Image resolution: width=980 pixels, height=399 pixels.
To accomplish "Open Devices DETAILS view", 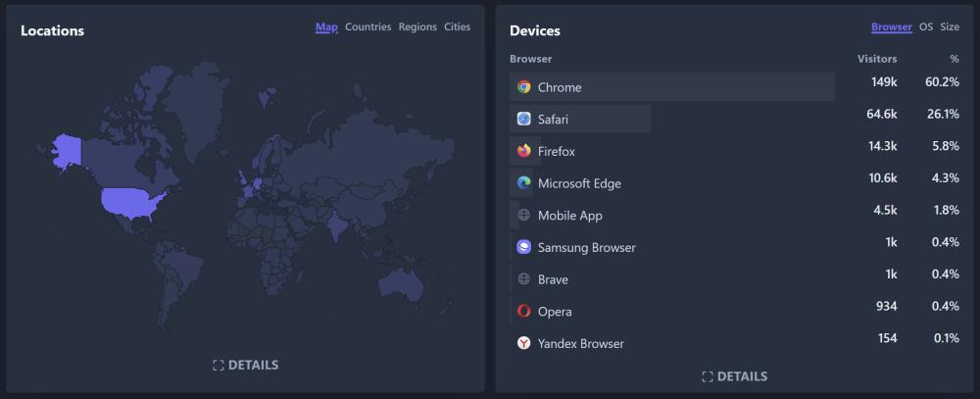I will point(735,376).
